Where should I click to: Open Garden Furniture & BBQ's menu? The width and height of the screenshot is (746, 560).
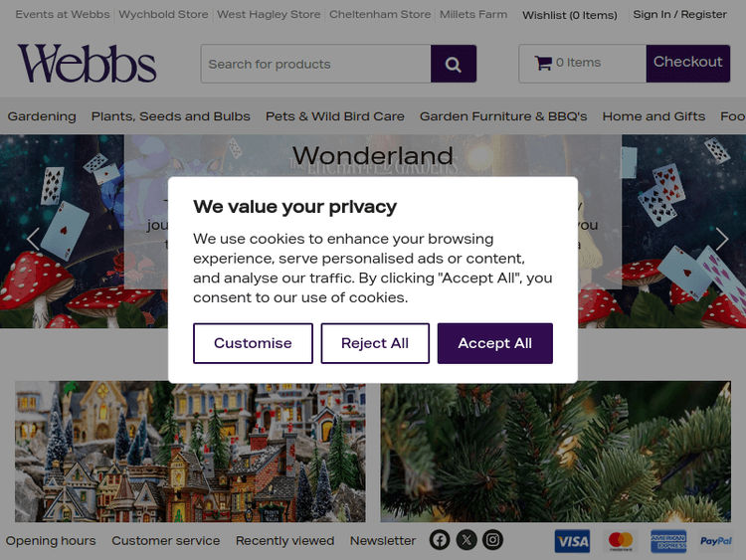pos(503,116)
